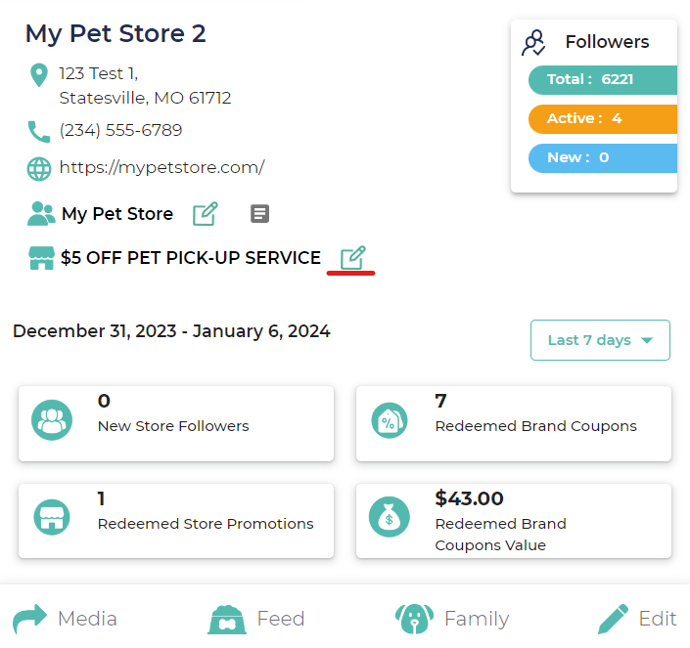
Task: Open the https://mypetstore.com/ link
Action: point(162,168)
